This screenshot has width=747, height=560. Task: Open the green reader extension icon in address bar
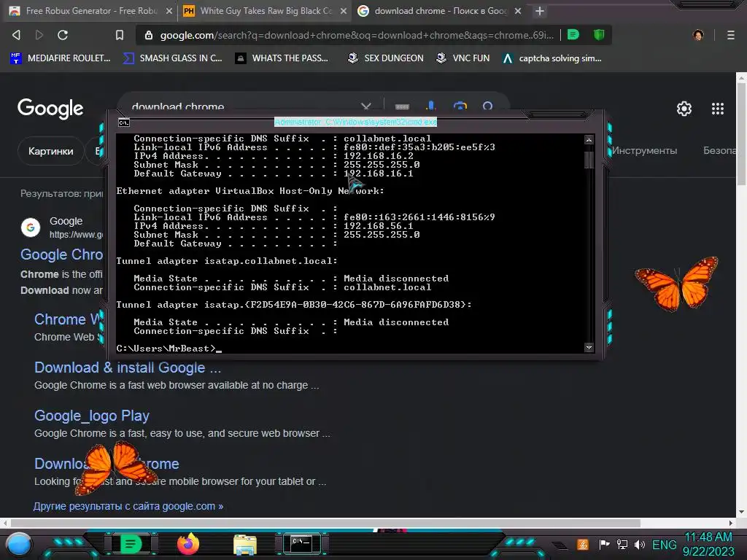[x=573, y=34]
